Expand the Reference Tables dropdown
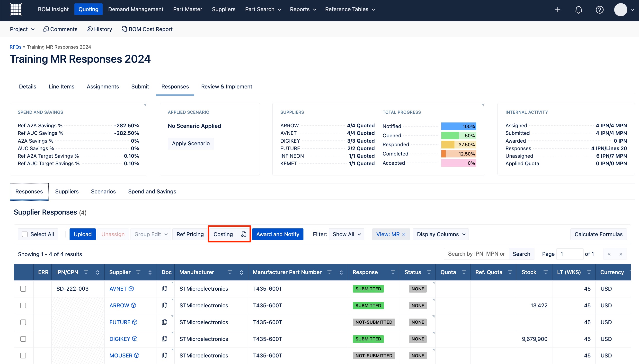The height and width of the screenshot is (364, 639). click(x=350, y=9)
